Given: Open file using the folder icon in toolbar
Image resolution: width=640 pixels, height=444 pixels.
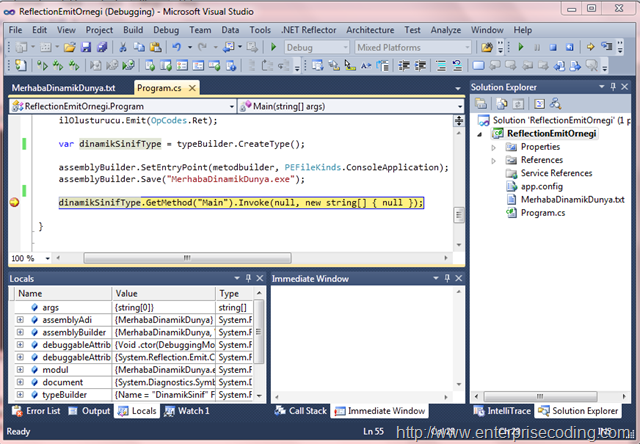Looking at the screenshot, I should pyautogui.click(x=70, y=47).
